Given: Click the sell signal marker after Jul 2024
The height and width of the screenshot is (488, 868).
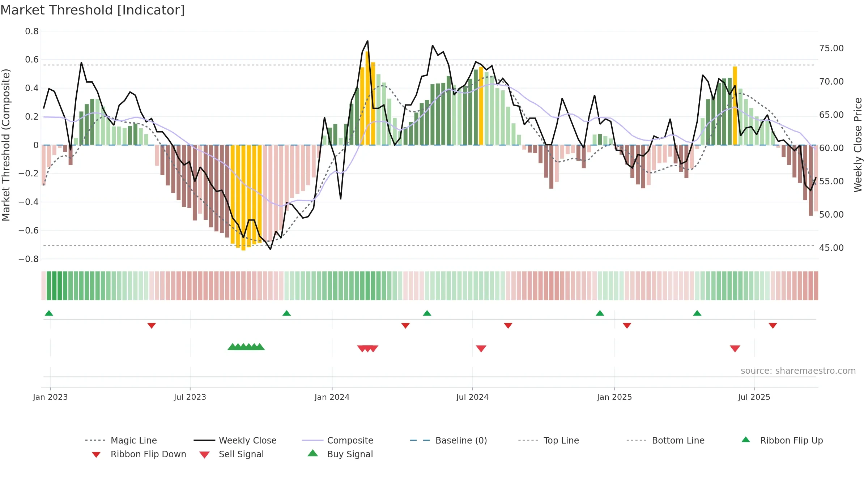Looking at the screenshot, I should point(481,349).
